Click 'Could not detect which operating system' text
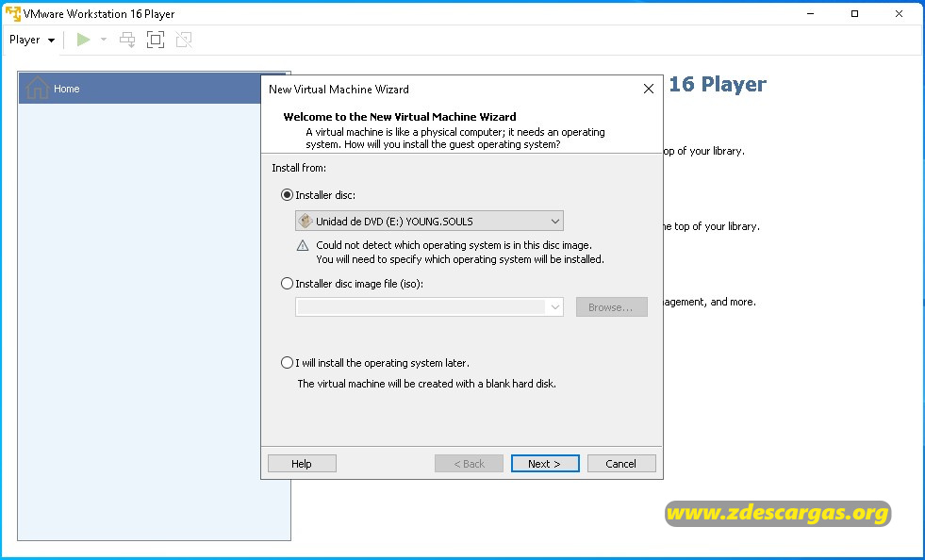Screen dimensions: 925x560 (454, 245)
